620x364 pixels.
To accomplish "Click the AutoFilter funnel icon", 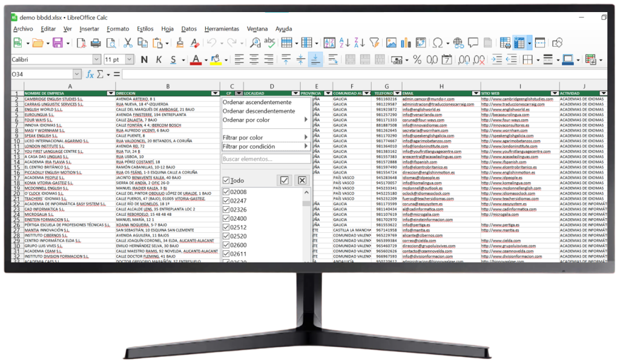I will pos(374,43).
